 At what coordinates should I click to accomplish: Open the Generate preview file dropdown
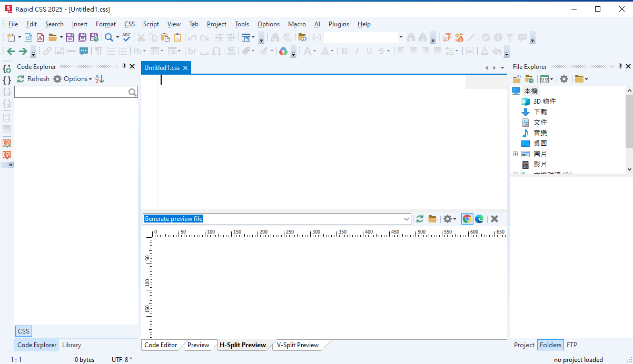pos(406,219)
